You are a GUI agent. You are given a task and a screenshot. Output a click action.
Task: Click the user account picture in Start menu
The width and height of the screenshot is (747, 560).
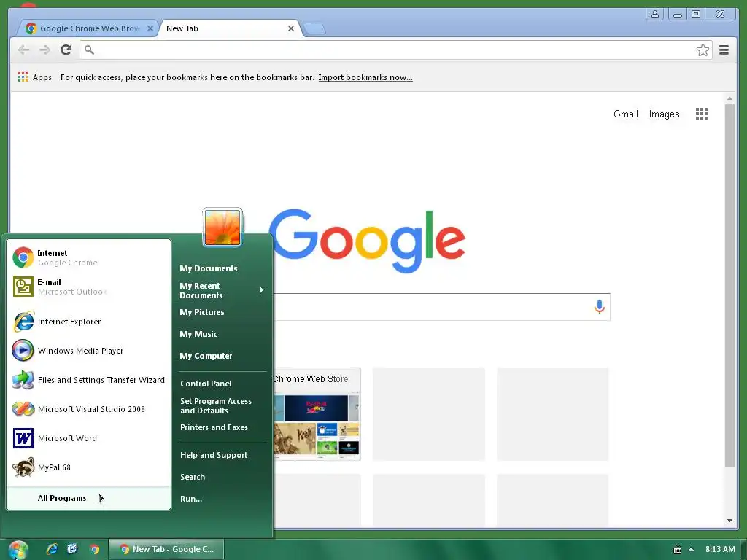coord(222,227)
